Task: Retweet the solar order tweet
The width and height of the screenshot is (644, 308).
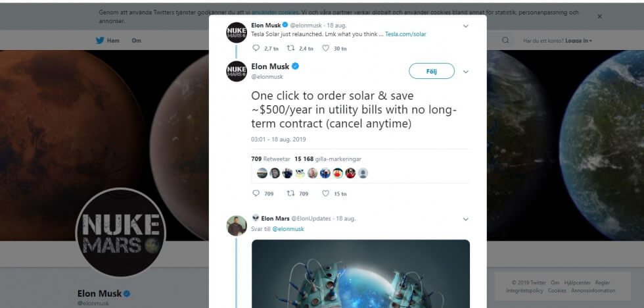Action: 290,193
